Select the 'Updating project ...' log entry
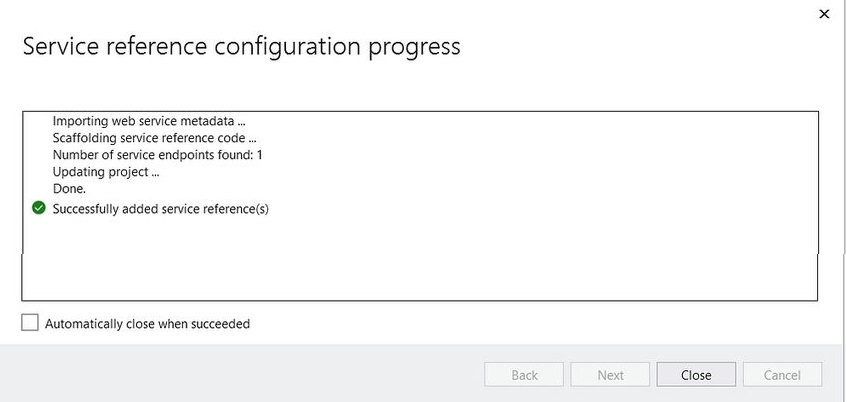 coord(106,172)
